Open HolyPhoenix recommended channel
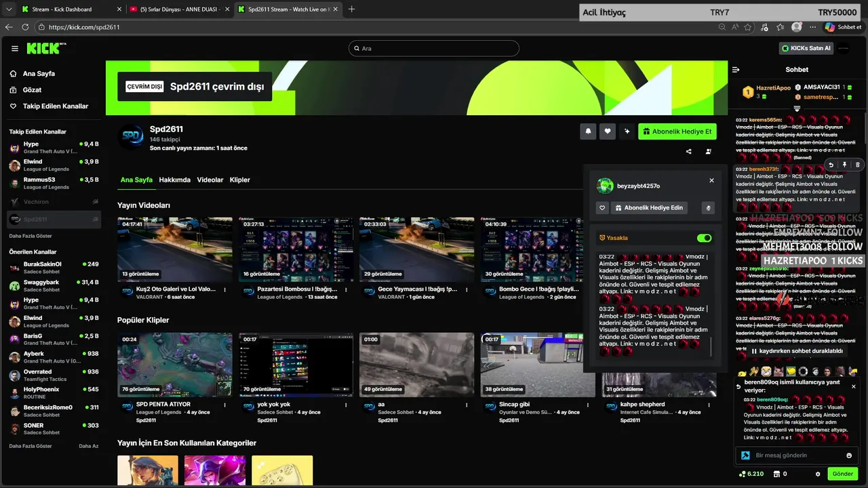Screen dimensions: 868x488 54,392
